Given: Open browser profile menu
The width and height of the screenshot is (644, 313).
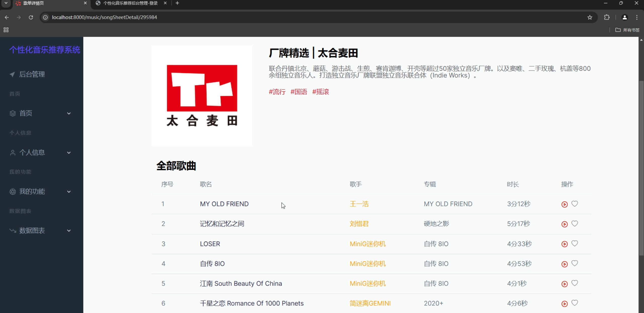Looking at the screenshot, I should tap(624, 17).
